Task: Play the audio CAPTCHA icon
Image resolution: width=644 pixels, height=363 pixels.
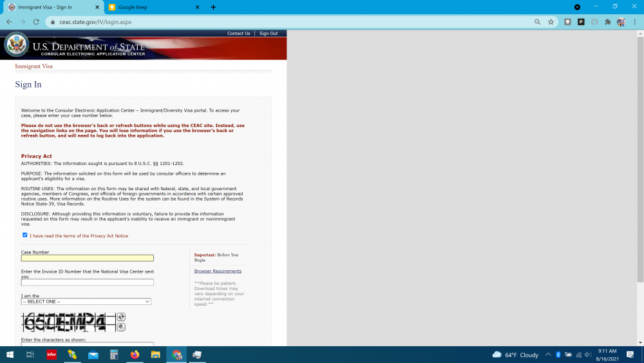Action: [x=121, y=327]
